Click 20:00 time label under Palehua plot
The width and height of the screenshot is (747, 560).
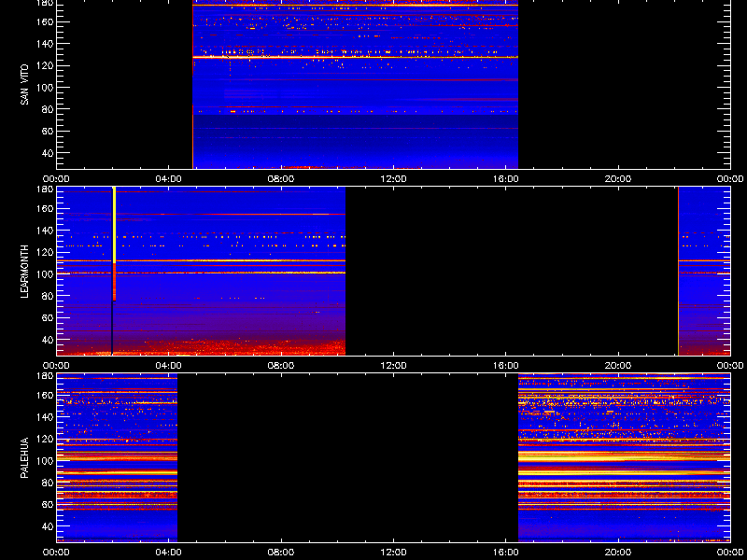[618, 553]
